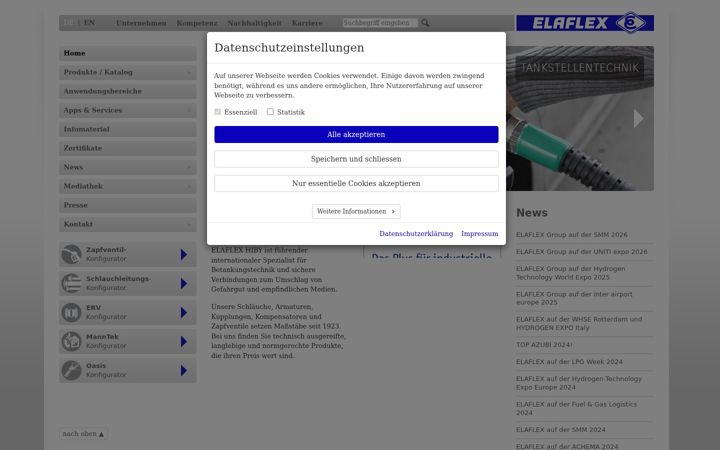Viewport: 720px width, 450px height.
Task: Expand the Mediathek submenu arrow
Action: [x=189, y=186]
